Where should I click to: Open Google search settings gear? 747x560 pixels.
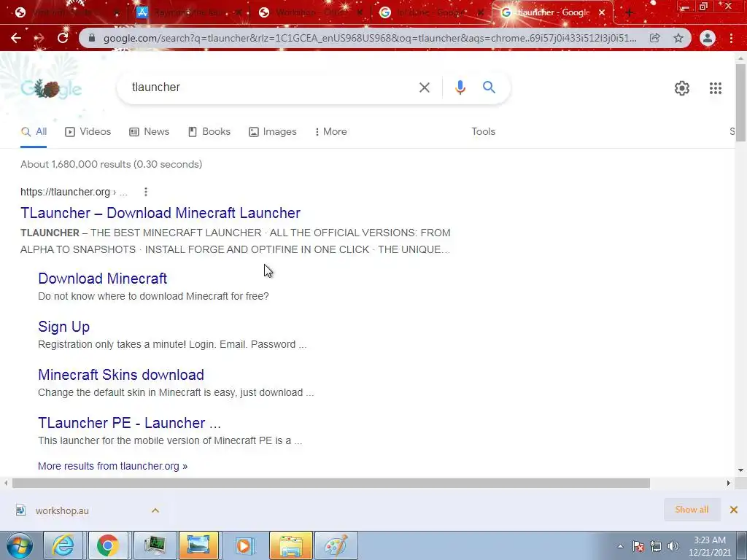682,88
